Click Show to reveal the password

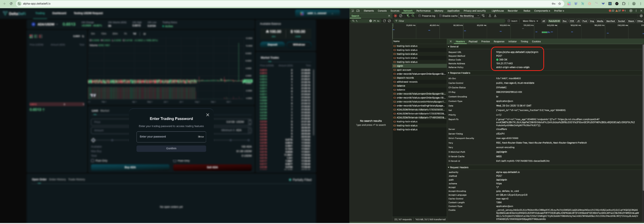(201, 137)
